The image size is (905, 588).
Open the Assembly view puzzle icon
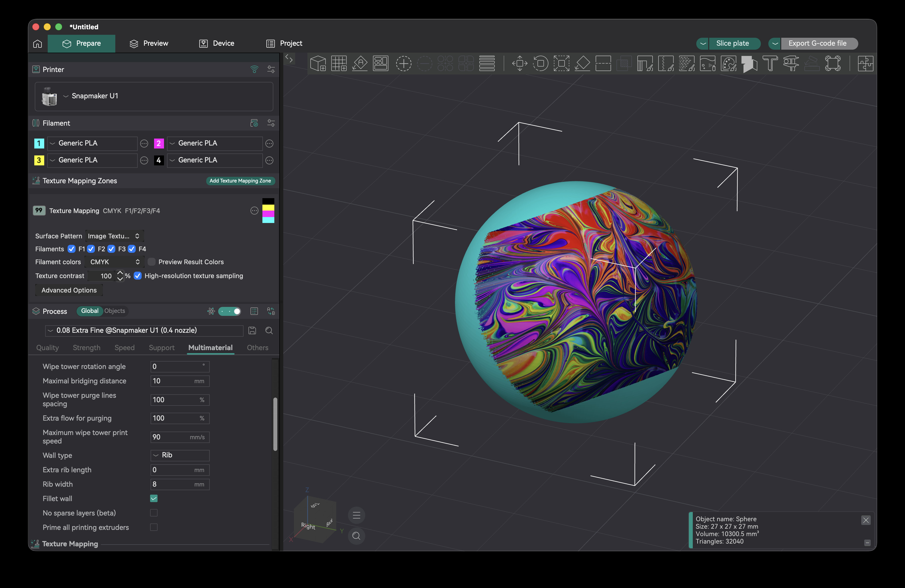(x=865, y=64)
